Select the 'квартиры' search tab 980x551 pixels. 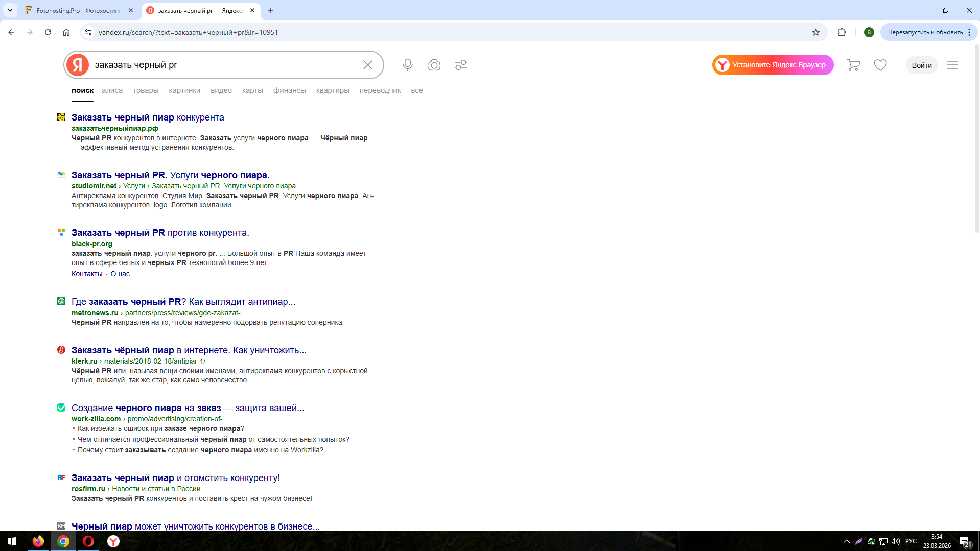coord(333,90)
